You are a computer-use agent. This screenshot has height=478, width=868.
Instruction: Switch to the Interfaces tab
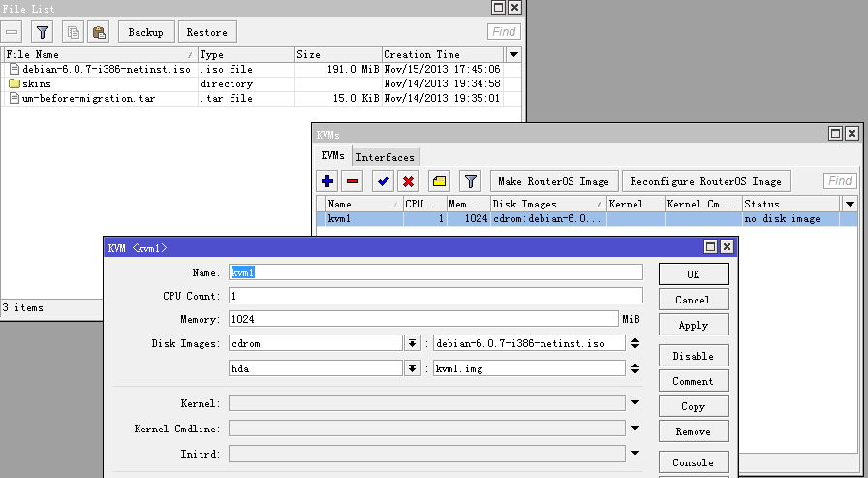386,157
